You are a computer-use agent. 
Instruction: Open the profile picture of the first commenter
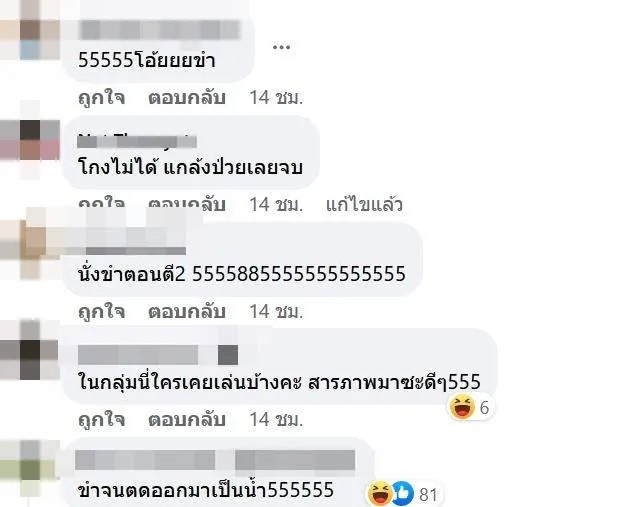[x=29, y=29]
